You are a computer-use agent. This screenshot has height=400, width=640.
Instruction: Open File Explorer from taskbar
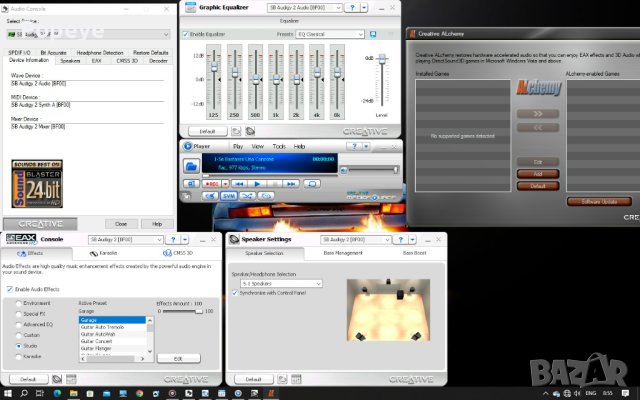(73, 393)
